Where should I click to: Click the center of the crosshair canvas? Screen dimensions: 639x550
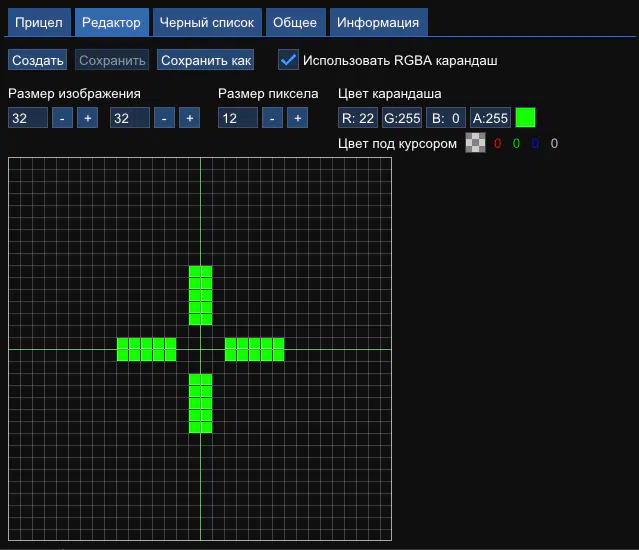click(x=200, y=349)
